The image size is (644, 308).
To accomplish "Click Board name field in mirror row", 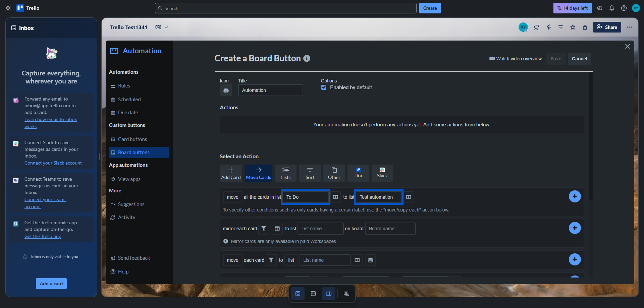I will (x=390, y=229).
